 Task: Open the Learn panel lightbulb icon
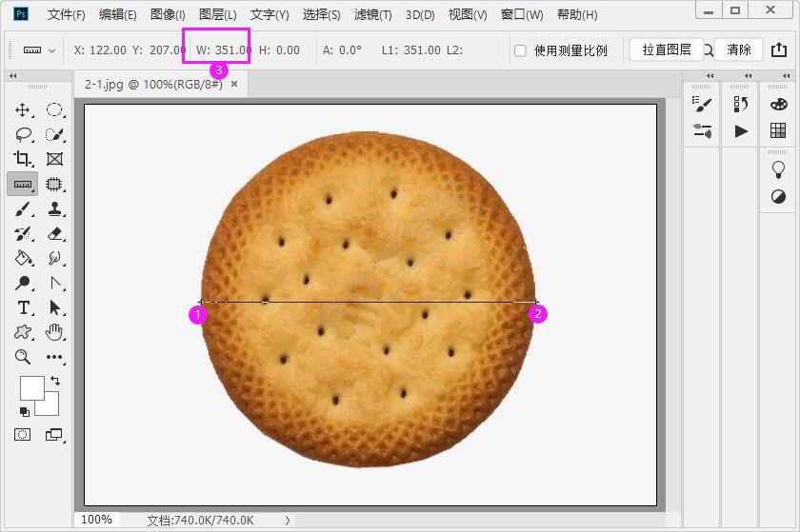(779, 169)
